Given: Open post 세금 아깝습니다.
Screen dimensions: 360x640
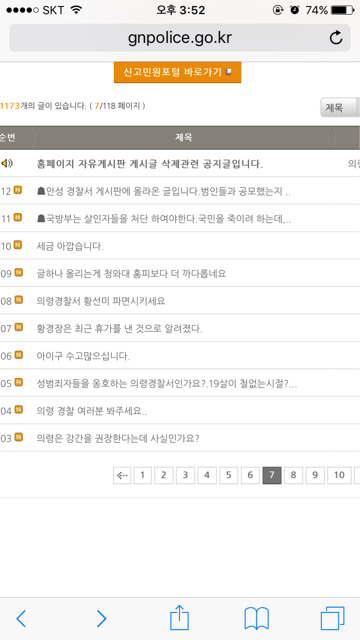Looking at the screenshot, I should [70, 246].
